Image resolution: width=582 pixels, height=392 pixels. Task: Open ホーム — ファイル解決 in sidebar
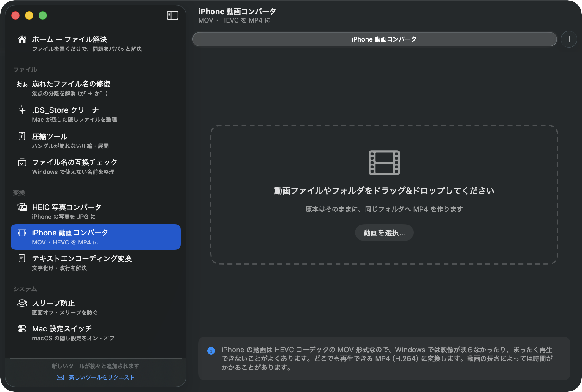tap(96, 44)
